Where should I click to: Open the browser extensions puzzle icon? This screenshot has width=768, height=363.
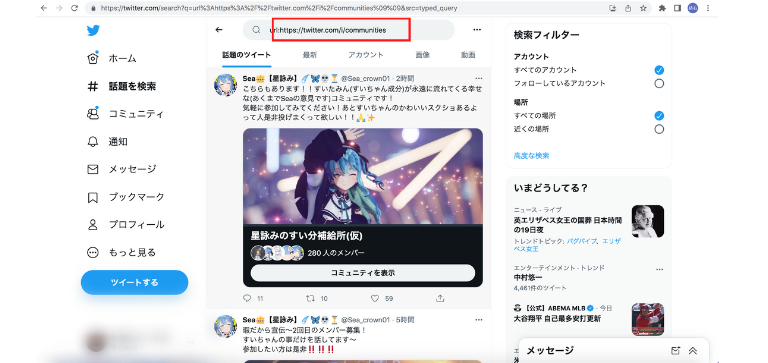662,8
